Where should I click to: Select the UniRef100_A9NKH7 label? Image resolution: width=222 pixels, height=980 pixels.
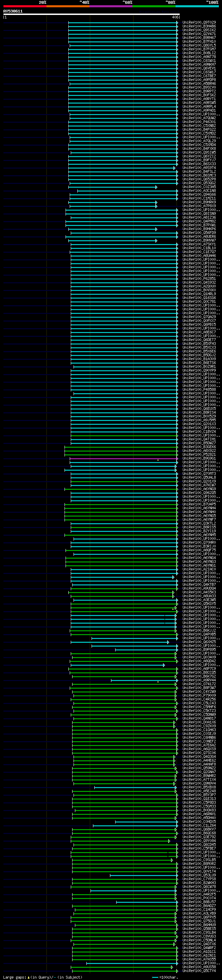click(x=199, y=64)
